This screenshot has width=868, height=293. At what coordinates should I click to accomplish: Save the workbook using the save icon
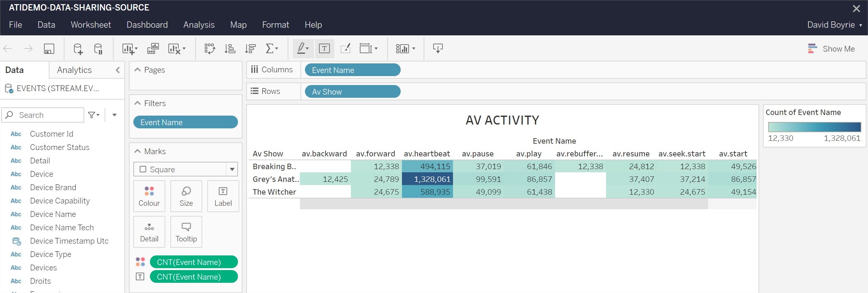[49, 49]
